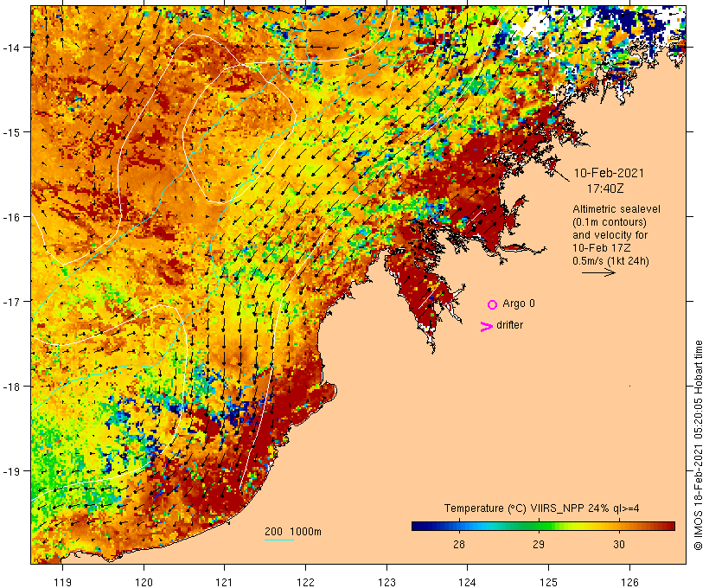Click longitude axis label 119
Screen dimensions: 709x588
[x=62, y=582]
